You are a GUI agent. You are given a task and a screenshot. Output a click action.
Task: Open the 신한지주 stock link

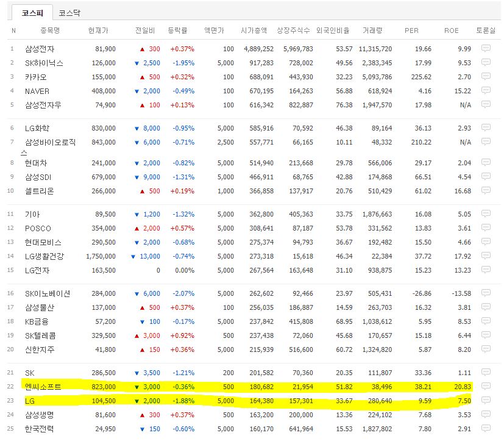point(40,350)
